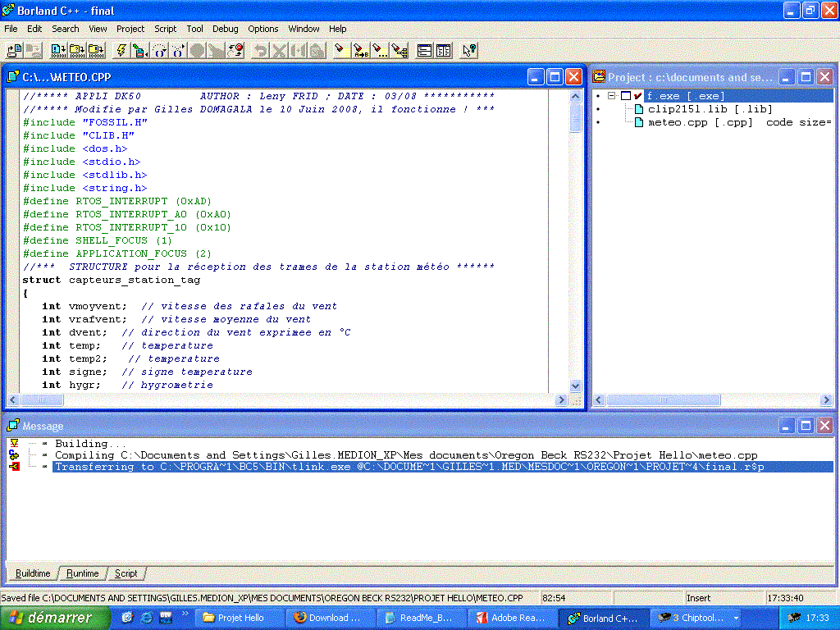Open the Project menu
840x630 pixels.
130,29
